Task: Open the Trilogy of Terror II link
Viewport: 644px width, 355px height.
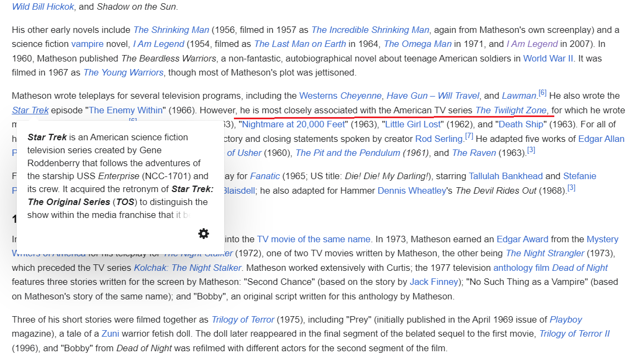Action: tap(574, 333)
